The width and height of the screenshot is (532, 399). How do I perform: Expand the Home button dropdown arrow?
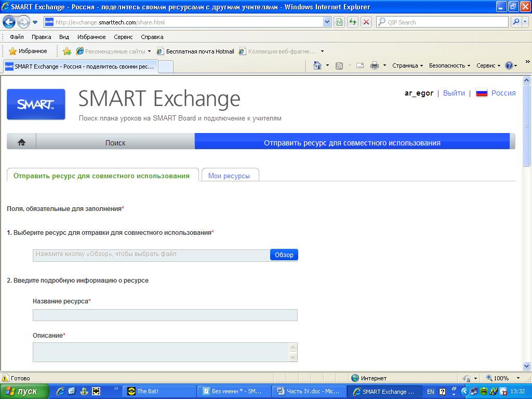coord(327,65)
